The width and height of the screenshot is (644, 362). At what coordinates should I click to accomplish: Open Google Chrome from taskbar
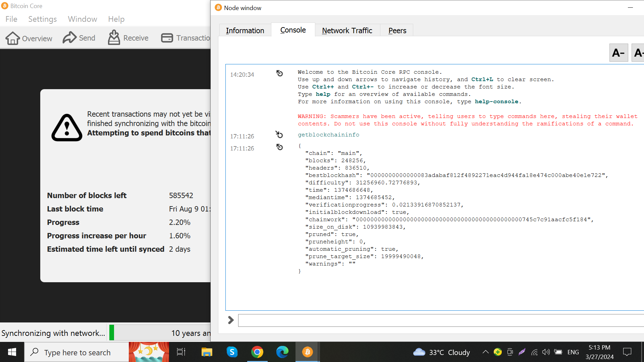click(x=257, y=352)
